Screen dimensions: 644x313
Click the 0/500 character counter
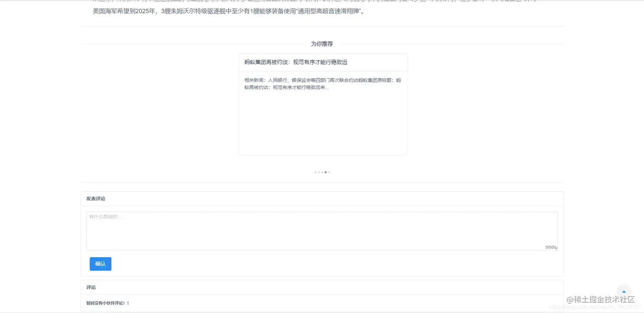pyautogui.click(x=550, y=246)
